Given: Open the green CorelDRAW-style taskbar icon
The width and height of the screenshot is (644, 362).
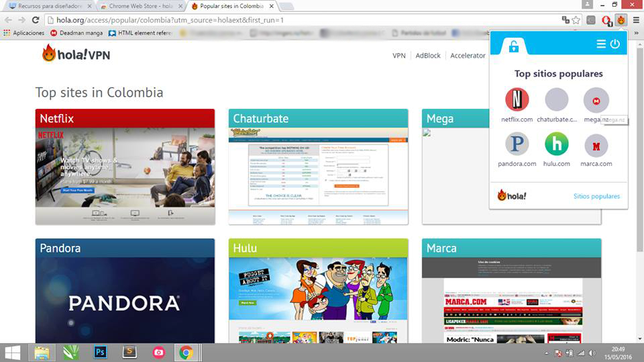Looking at the screenshot, I should click(x=70, y=353).
